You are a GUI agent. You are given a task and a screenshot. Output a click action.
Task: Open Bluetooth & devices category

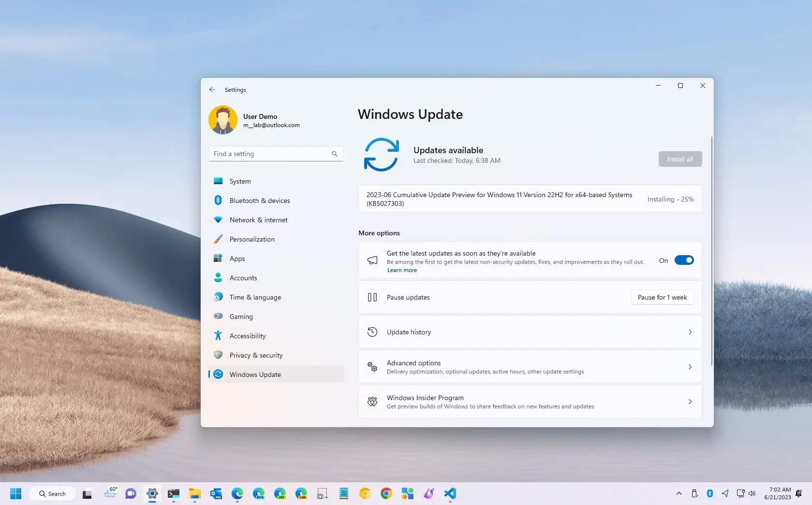tap(276, 201)
